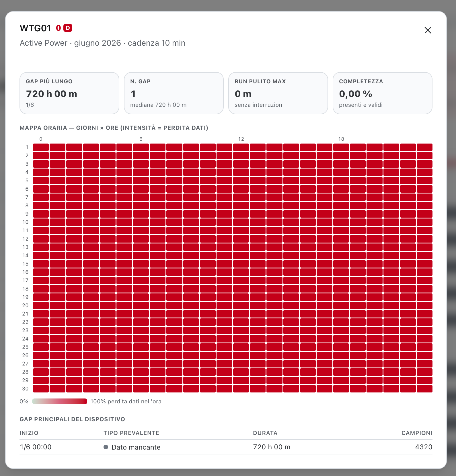
Task: Click heatmap cell for day 5, hour 18
Action: coord(341,181)
